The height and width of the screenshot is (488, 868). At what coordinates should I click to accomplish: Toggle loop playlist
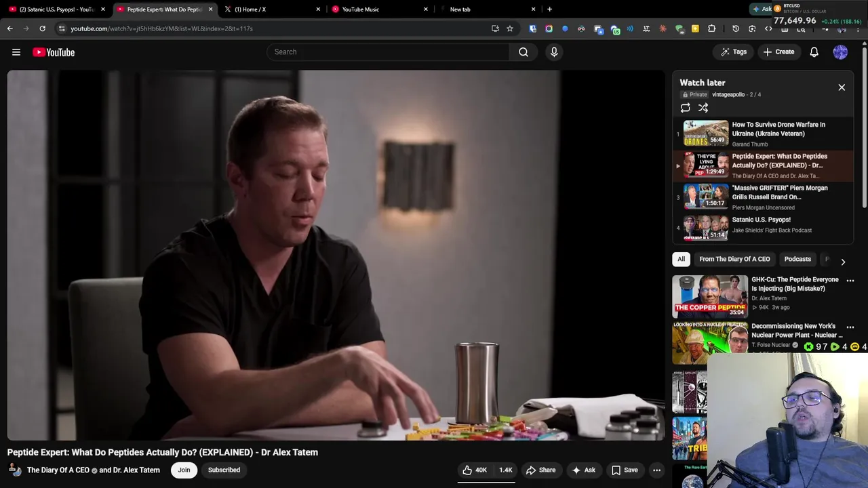tap(686, 108)
